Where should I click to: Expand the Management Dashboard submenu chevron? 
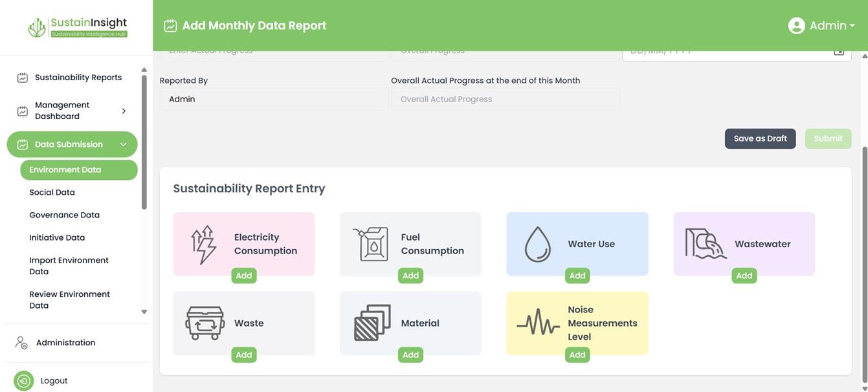tap(124, 111)
